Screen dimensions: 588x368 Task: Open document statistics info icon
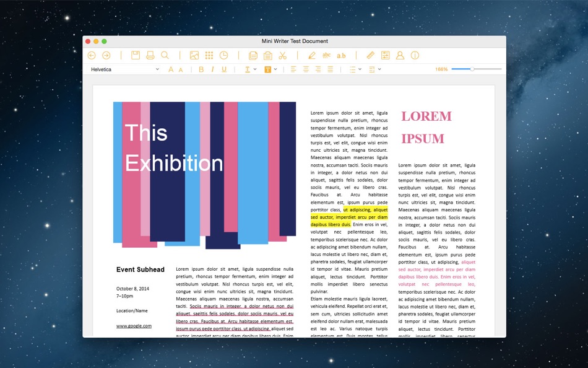(414, 55)
